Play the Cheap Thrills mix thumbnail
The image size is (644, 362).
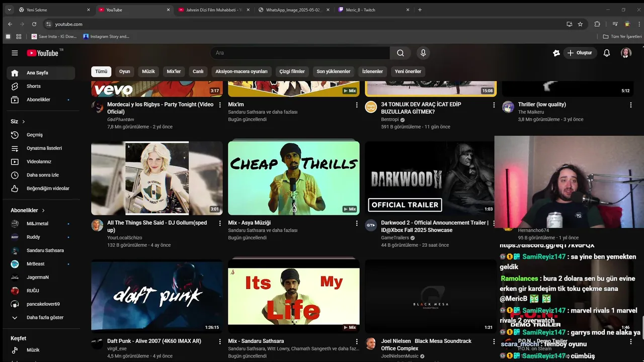click(294, 178)
